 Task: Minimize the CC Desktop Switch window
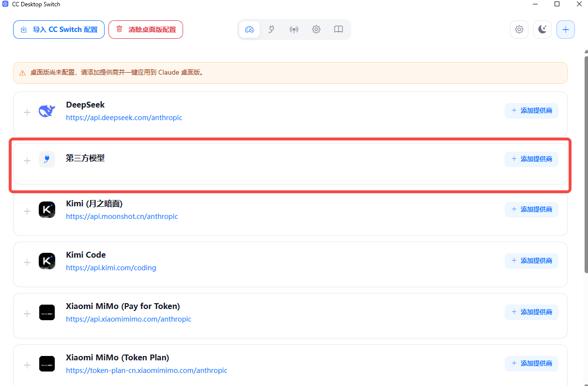pyautogui.click(x=535, y=4)
